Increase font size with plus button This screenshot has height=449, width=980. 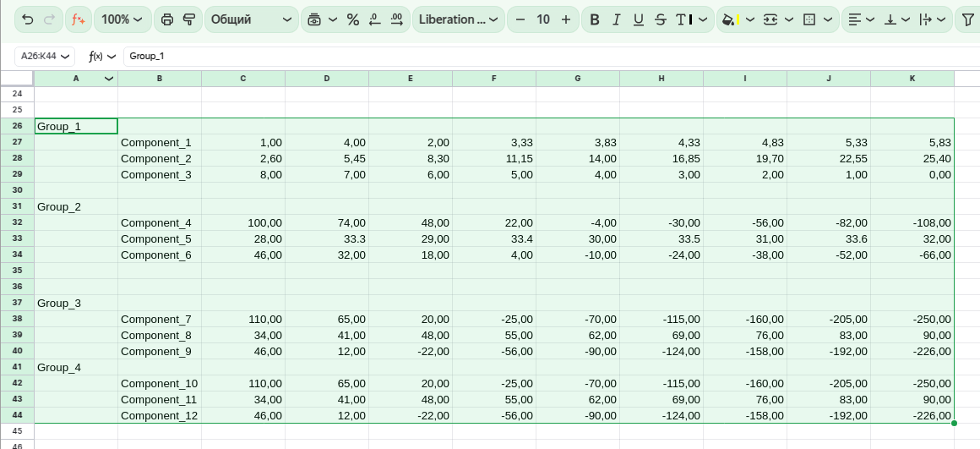[566, 19]
